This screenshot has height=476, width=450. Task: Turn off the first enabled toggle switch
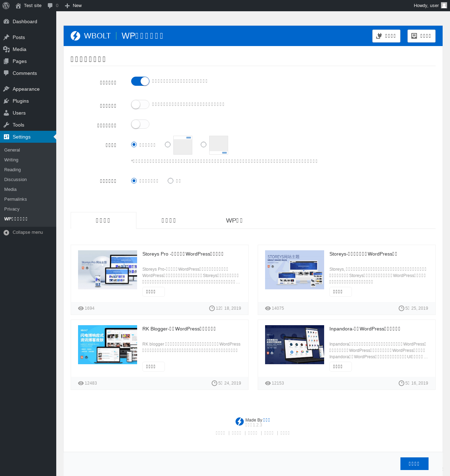point(140,81)
